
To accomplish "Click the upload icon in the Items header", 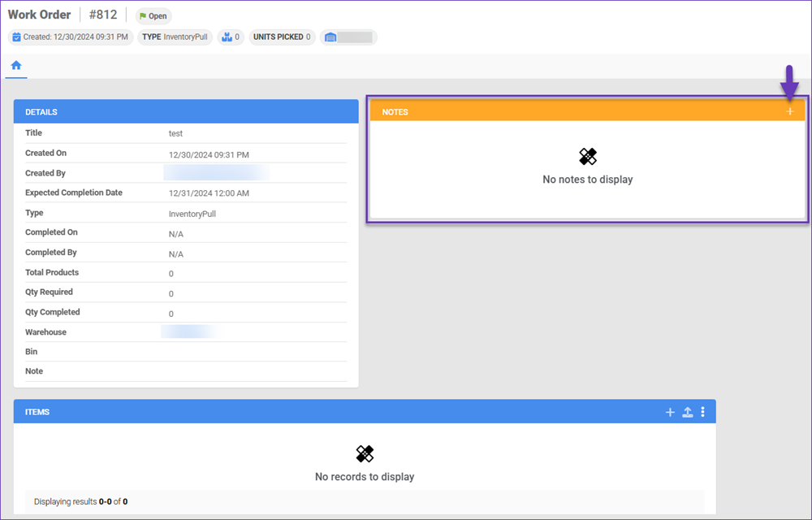I will (687, 412).
